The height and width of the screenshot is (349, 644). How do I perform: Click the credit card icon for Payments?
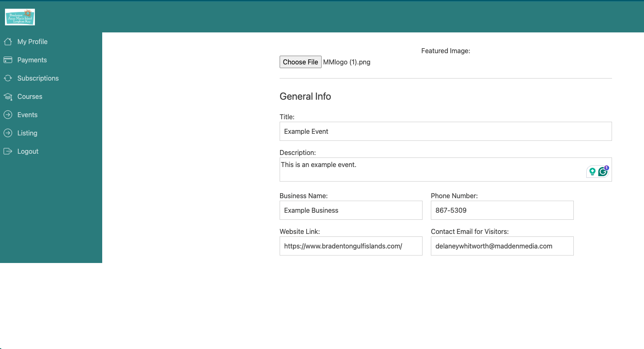[x=8, y=60]
